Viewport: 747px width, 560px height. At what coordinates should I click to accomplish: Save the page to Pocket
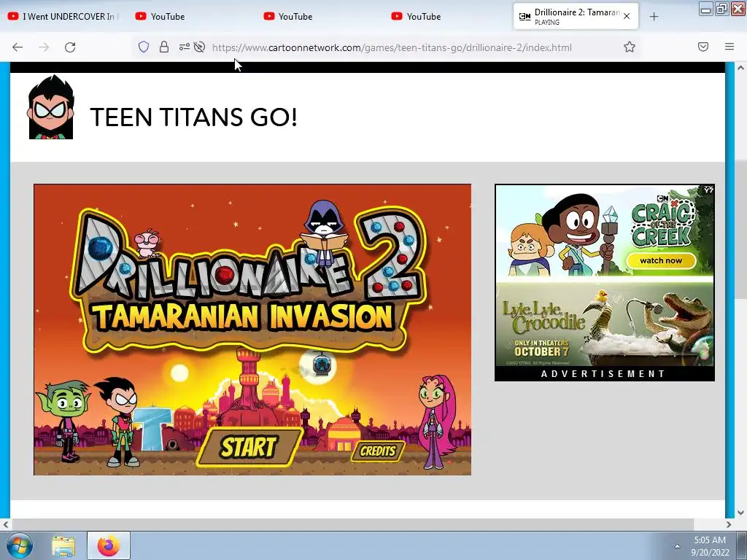click(x=703, y=47)
